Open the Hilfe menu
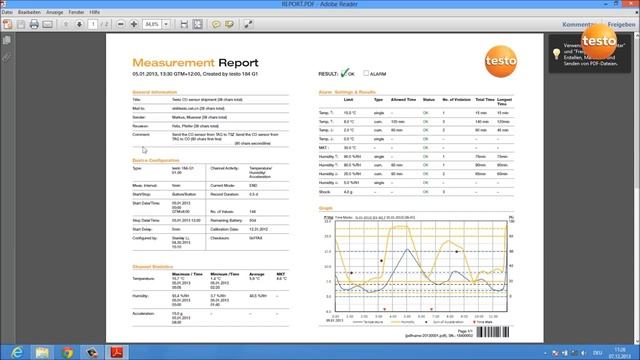The height and width of the screenshot is (360, 640). [95, 12]
